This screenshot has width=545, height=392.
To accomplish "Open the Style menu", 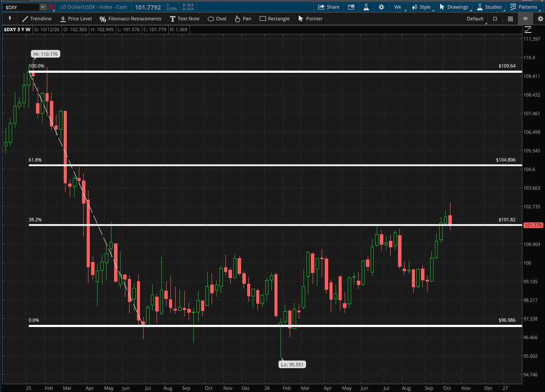I will tap(421, 7).
